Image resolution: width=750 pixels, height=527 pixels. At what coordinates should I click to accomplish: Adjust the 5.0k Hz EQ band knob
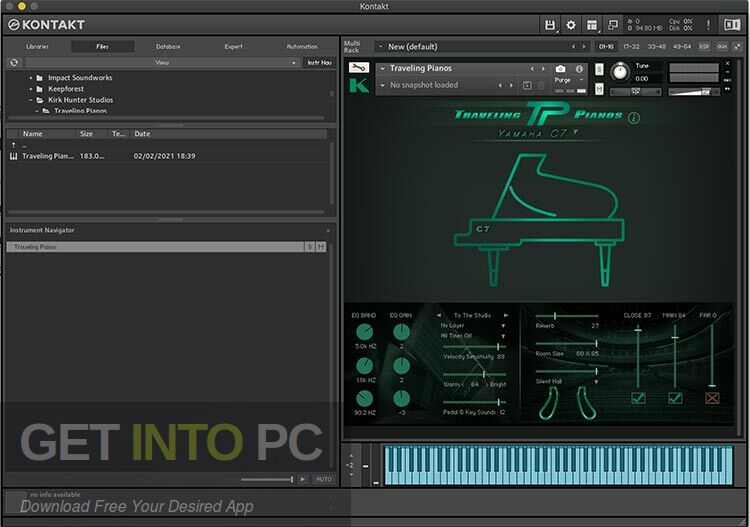tap(364, 332)
